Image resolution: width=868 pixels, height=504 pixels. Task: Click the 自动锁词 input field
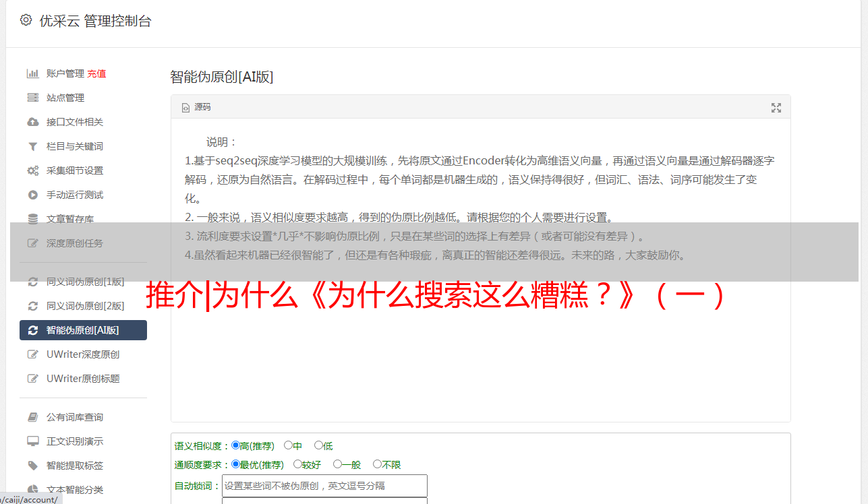click(x=324, y=486)
